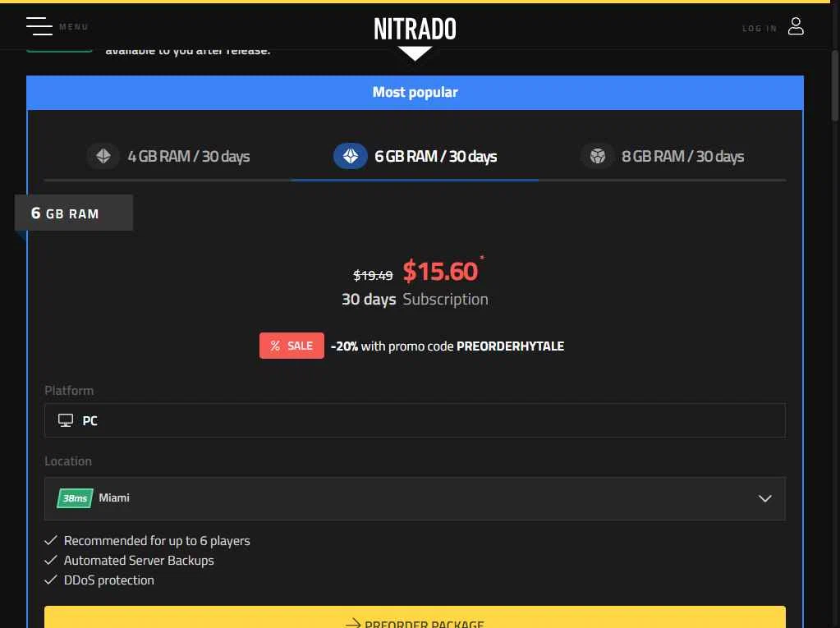Click the MENU label in header
Screen dimensions: 840x628
coord(74,27)
